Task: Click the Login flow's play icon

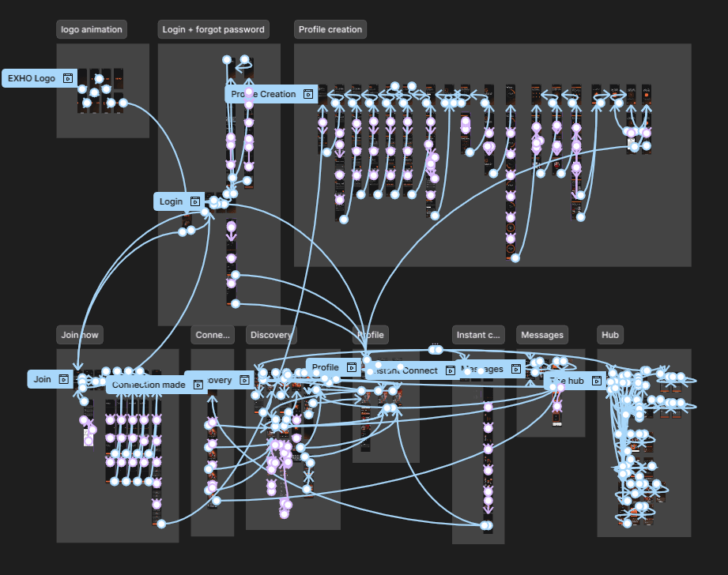Action: click(195, 201)
